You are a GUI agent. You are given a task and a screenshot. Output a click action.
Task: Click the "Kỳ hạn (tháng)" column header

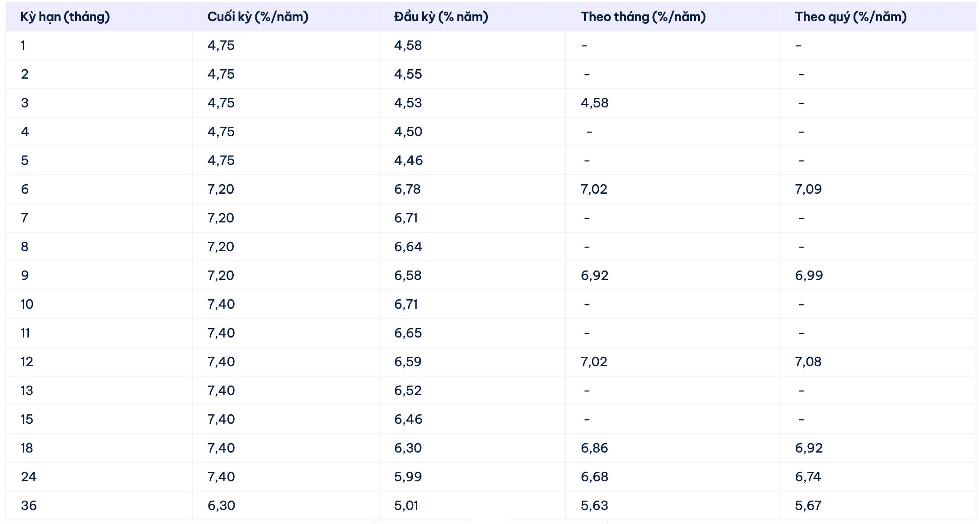coord(65,17)
